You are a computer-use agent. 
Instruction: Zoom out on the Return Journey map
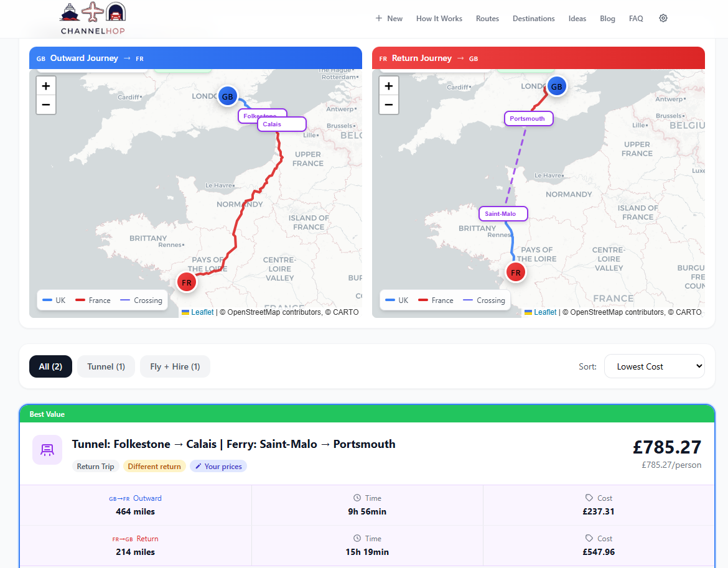388,105
